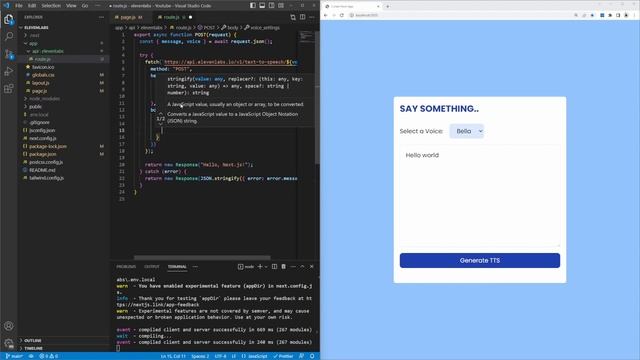This screenshot has height=360, width=640.
Task: Open the Customize Layout icon
Action: point(281,5)
